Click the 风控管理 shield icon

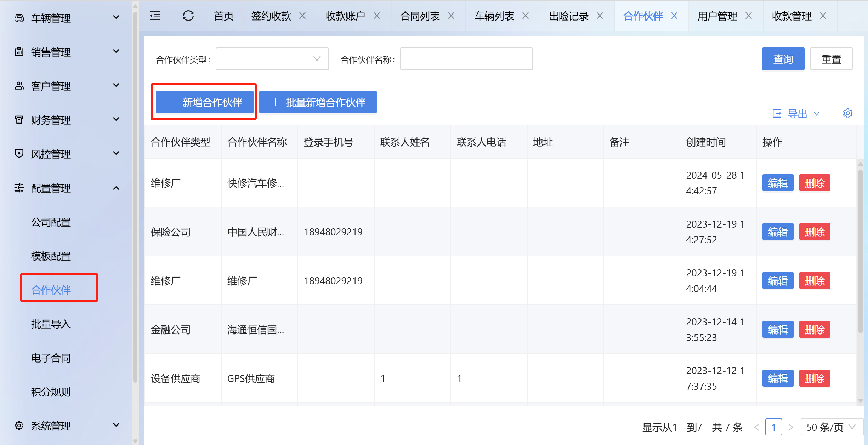coord(19,154)
